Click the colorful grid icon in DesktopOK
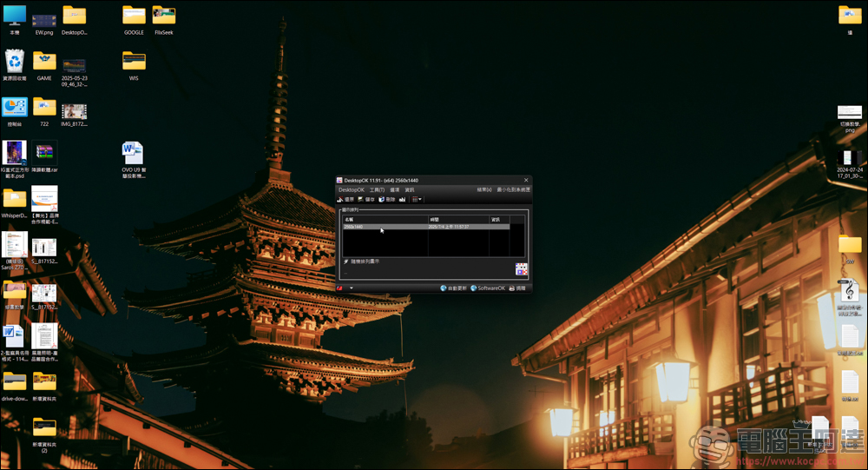Viewport: 868px width, 470px height. tap(521, 269)
